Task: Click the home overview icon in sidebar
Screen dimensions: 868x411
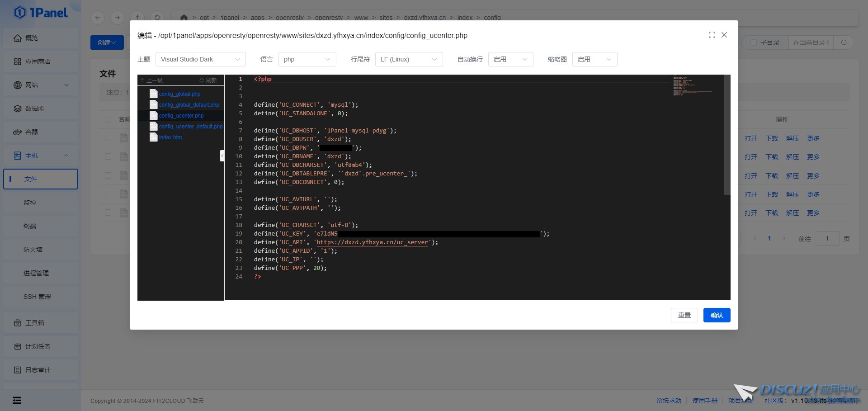Action: point(18,38)
